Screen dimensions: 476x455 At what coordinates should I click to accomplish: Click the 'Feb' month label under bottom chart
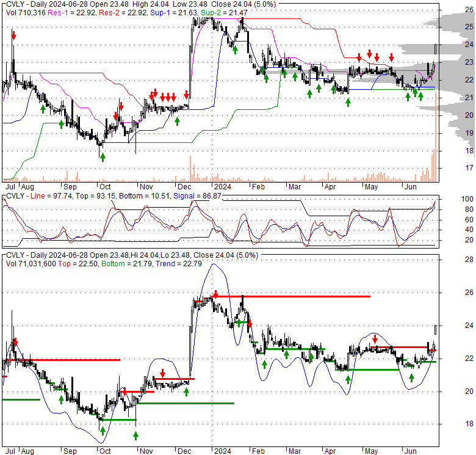(258, 451)
